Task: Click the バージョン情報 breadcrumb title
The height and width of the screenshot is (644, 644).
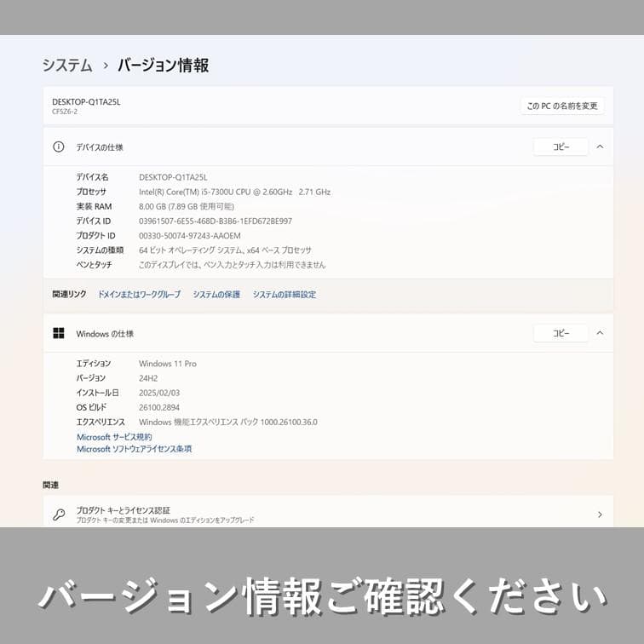Action: [x=163, y=66]
